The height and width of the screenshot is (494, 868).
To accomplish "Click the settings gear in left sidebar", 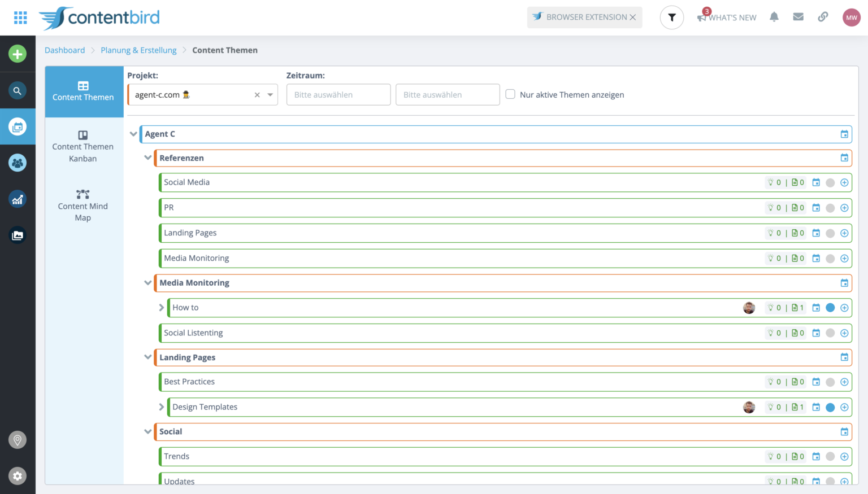I will (18, 476).
